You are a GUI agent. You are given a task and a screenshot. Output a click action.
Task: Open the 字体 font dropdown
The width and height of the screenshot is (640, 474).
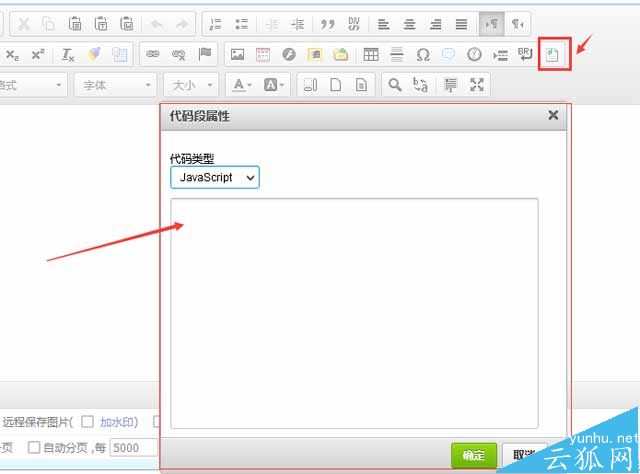(116, 85)
